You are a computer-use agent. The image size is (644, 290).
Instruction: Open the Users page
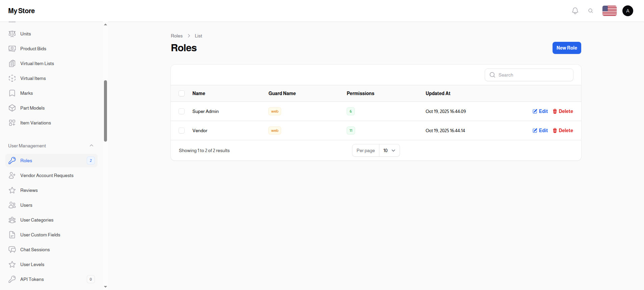pos(51,205)
